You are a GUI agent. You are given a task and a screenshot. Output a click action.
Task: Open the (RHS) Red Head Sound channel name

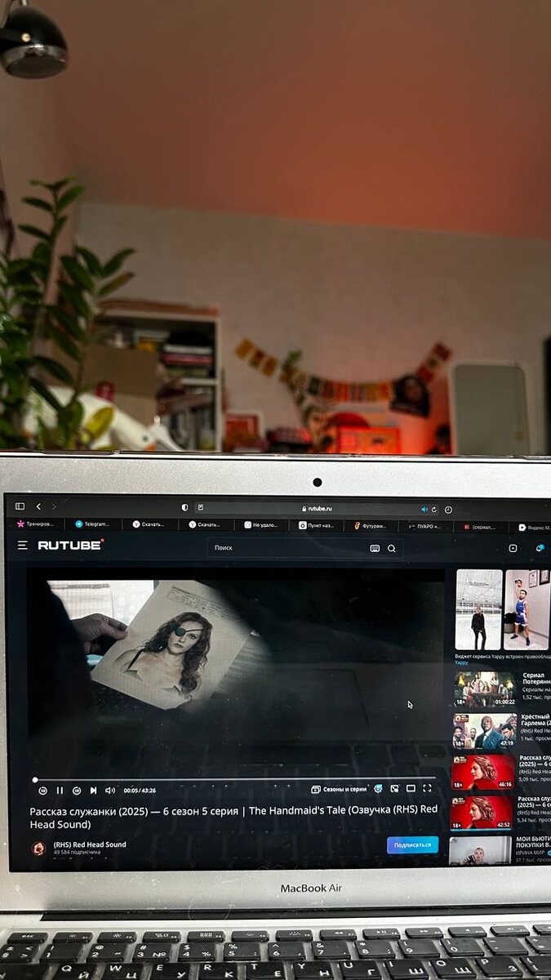[x=90, y=844]
